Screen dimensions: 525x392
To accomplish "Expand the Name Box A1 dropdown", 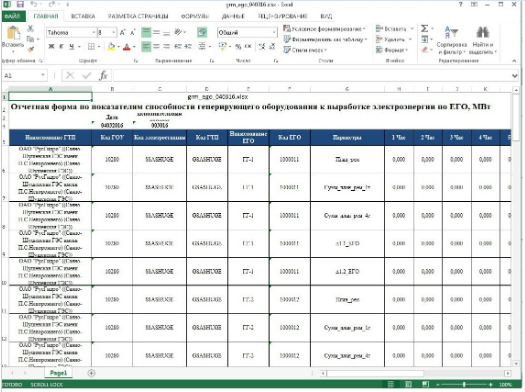I will click(43, 75).
